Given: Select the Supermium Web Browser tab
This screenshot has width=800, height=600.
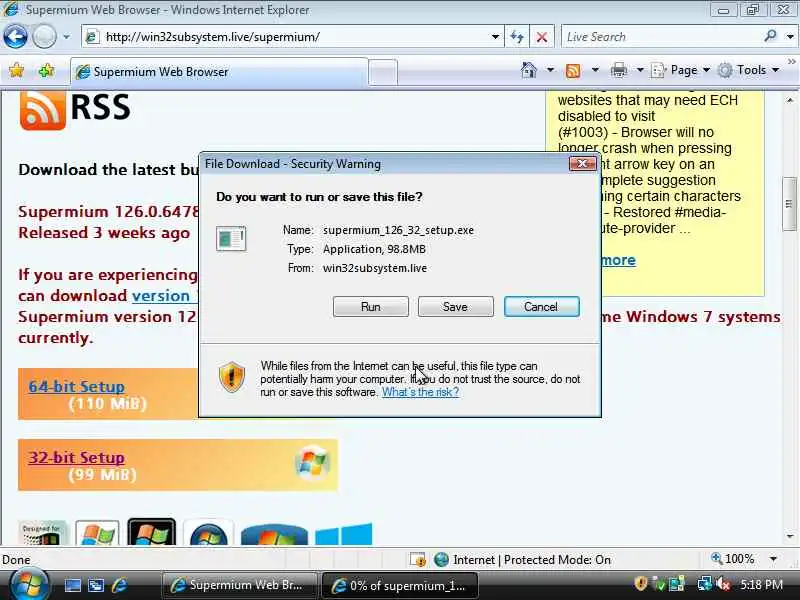Looking at the screenshot, I should pyautogui.click(x=219, y=71).
